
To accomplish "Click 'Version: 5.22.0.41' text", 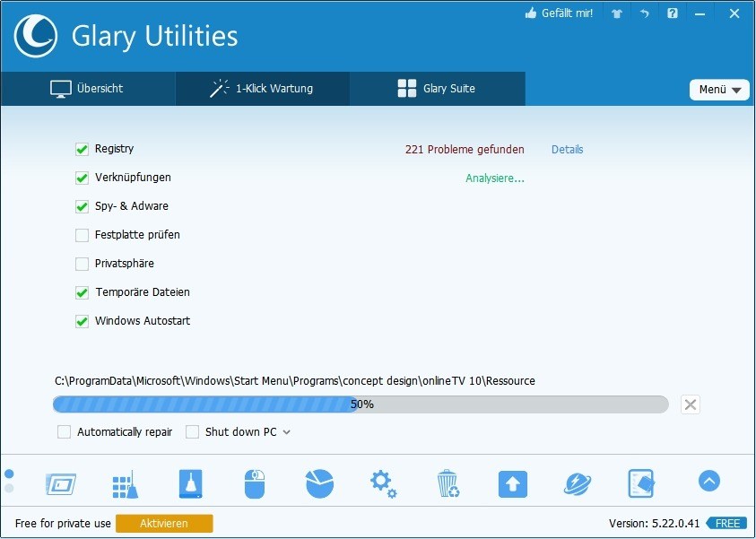I will (x=654, y=523).
